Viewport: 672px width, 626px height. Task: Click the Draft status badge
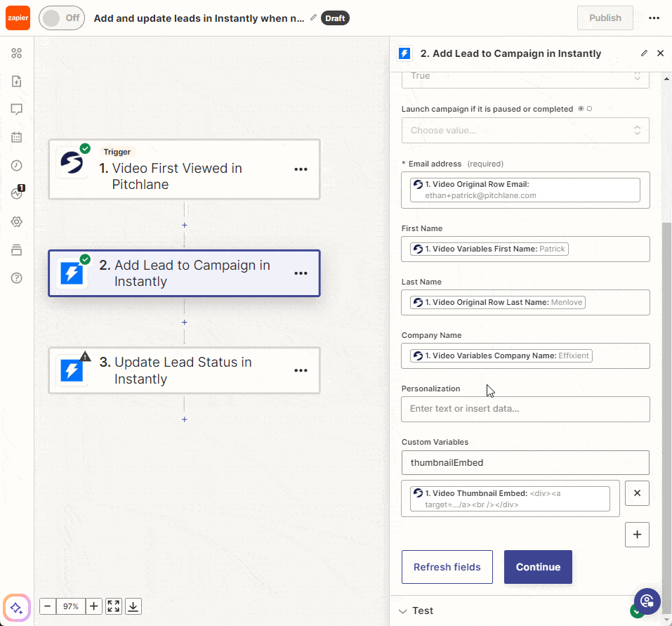[x=335, y=18]
